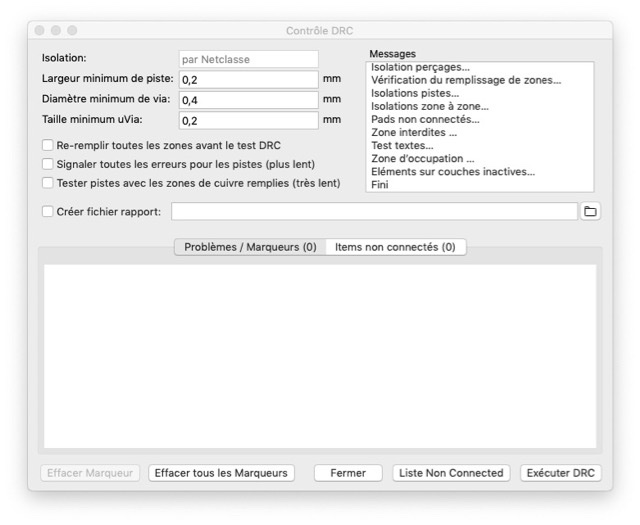Toggle 'Signaler toutes les erreurs pour les pistes'

pos(48,164)
